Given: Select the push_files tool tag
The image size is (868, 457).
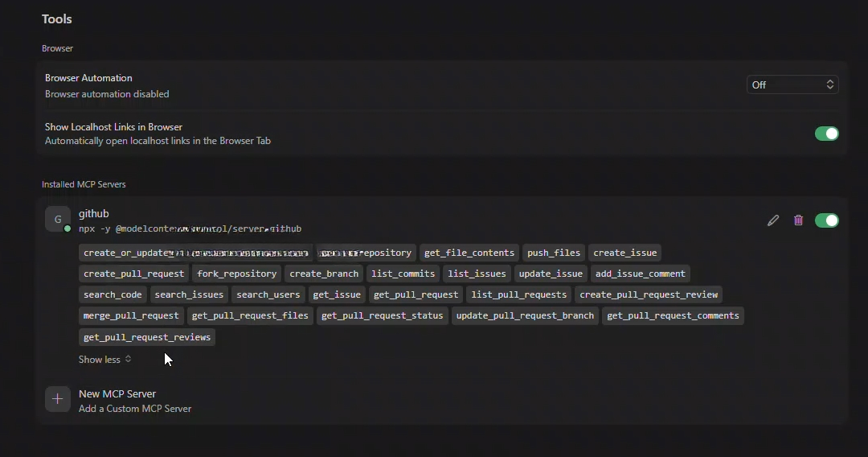Looking at the screenshot, I should pos(554,253).
